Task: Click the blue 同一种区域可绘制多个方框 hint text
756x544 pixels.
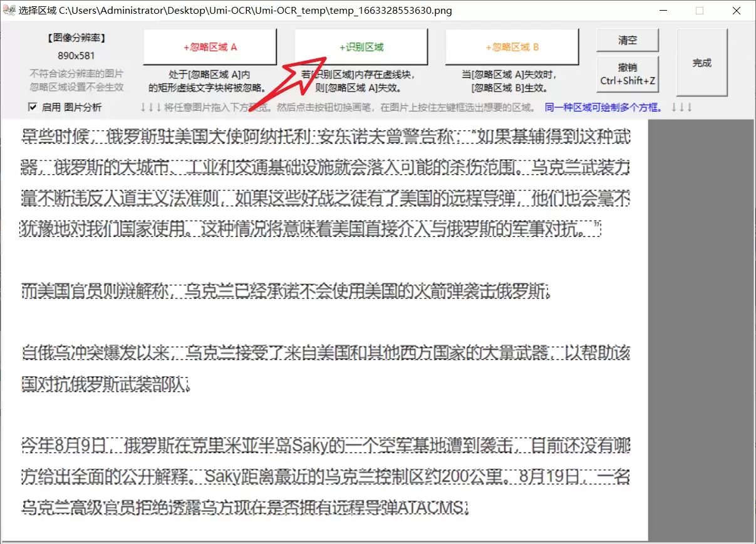Action: [x=604, y=107]
